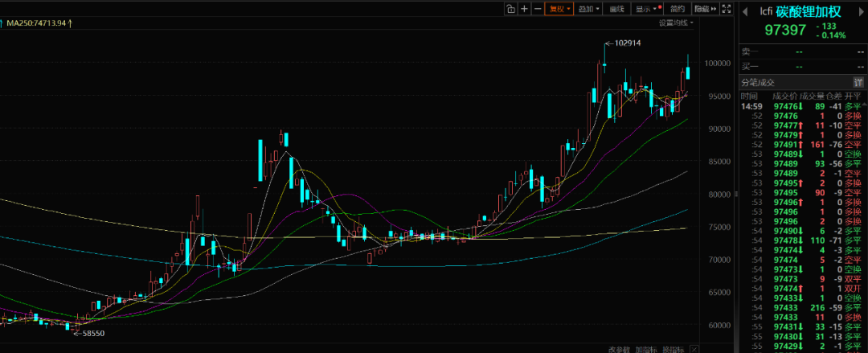The image size is (868, 353).
Task: Go to previous contract with left arrow
Action: (x=745, y=11)
